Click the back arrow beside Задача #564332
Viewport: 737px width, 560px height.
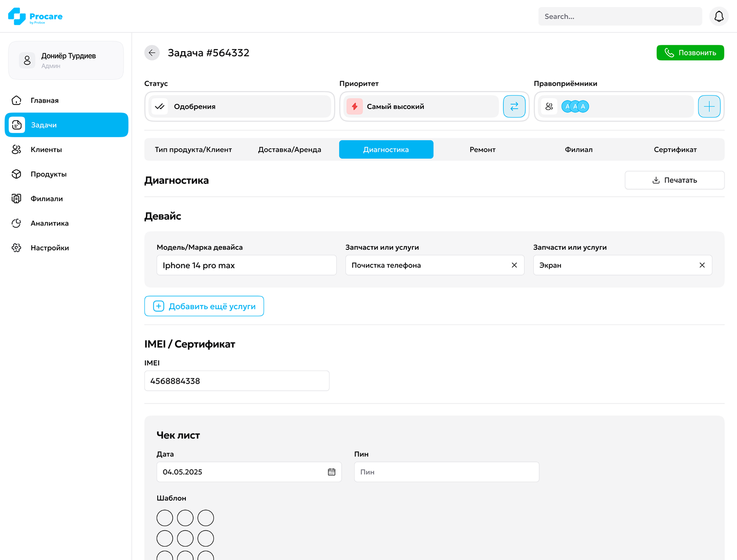(x=152, y=53)
